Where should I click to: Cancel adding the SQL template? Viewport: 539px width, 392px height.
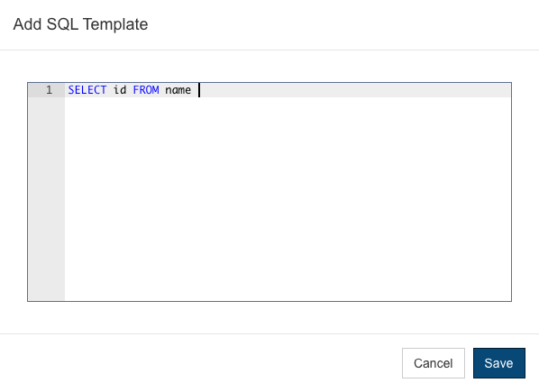tap(434, 363)
